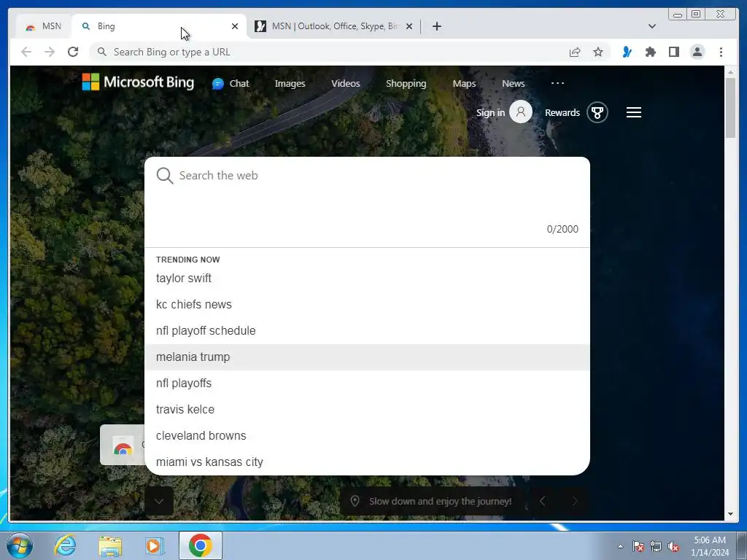Image resolution: width=747 pixels, height=560 pixels.
Task: Click the Microsoft Bing logo
Action: pyautogui.click(x=138, y=82)
